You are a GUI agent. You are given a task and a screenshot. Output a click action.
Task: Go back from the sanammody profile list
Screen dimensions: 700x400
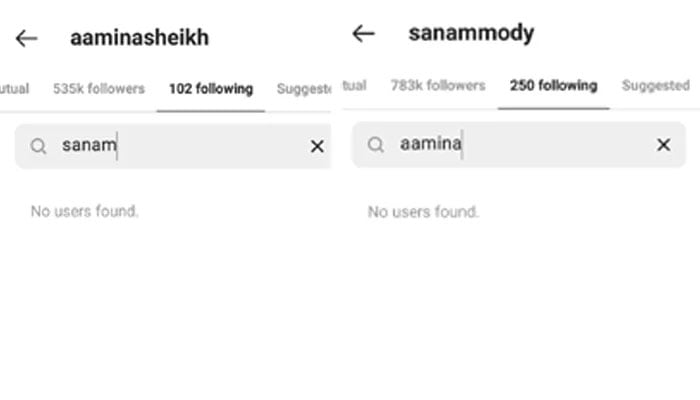tap(364, 34)
